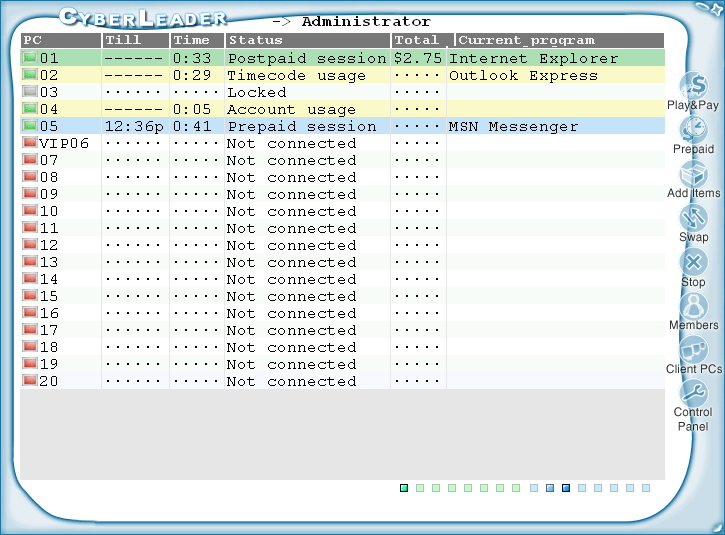Screen dimensions: 725x535
Task: Open the Client PCs icon
Action: pyautogui.click(x=694, y=350)
